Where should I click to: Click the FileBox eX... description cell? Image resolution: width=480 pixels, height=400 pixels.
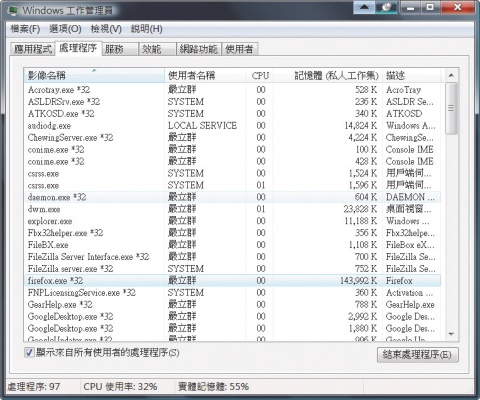(x=410, y=245)
